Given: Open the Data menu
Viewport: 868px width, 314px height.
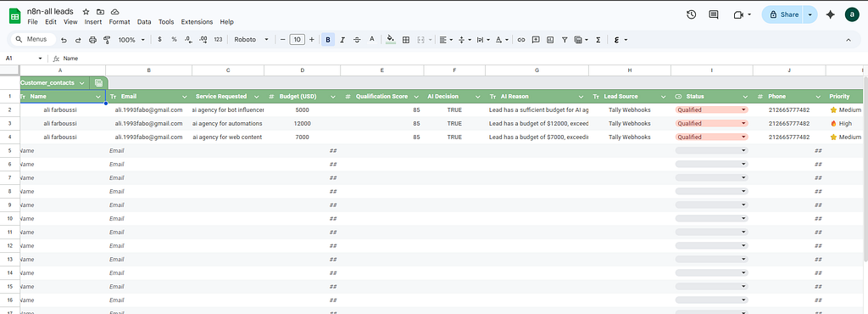Looking at the screenshot, I should (144, 22).
